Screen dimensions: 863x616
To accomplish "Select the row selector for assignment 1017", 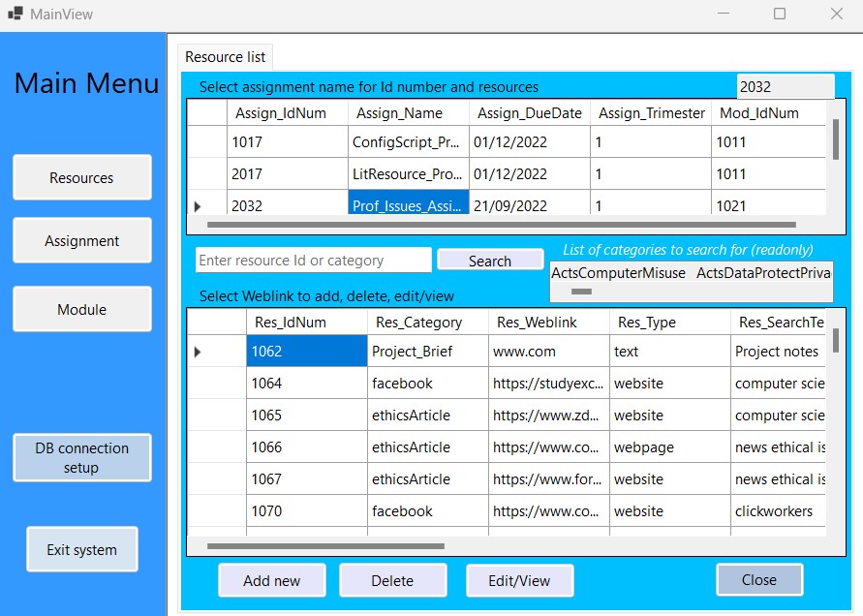I will coord(206,142).
